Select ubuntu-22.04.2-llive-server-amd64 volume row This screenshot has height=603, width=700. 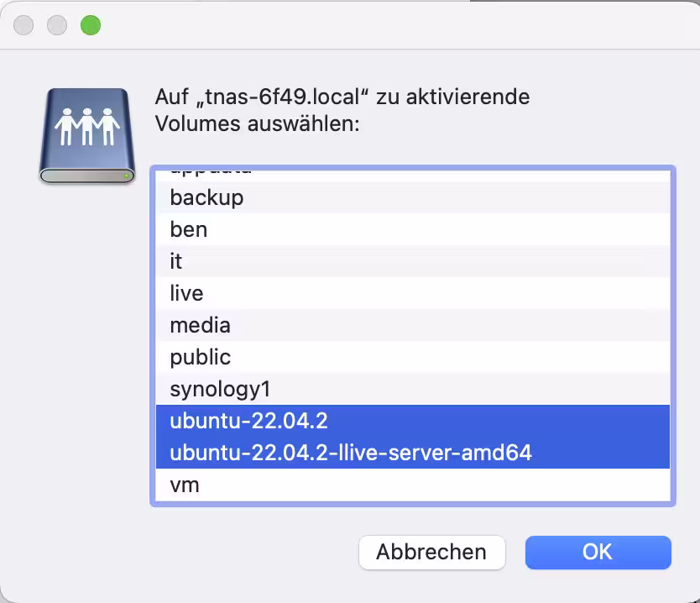click(x=413, y=453)
